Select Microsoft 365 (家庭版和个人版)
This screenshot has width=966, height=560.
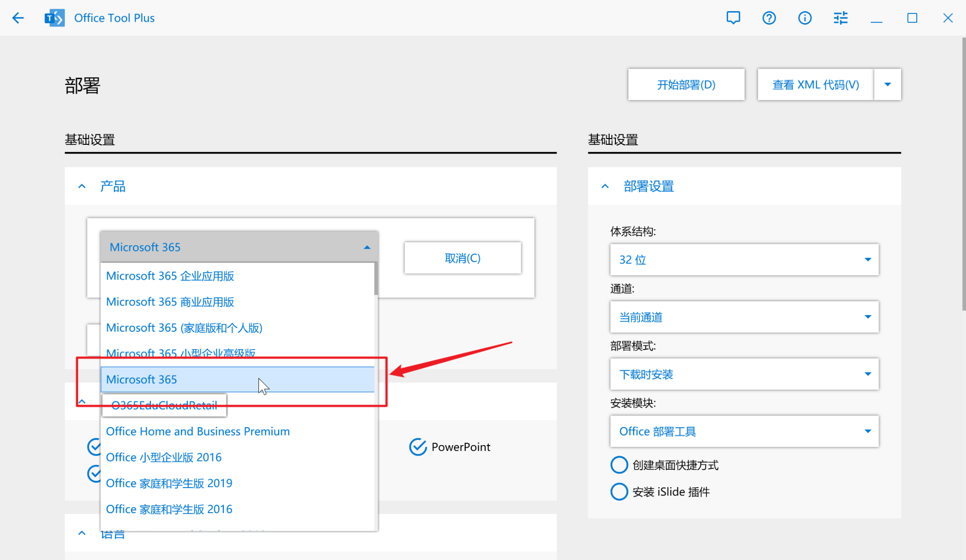237,328
